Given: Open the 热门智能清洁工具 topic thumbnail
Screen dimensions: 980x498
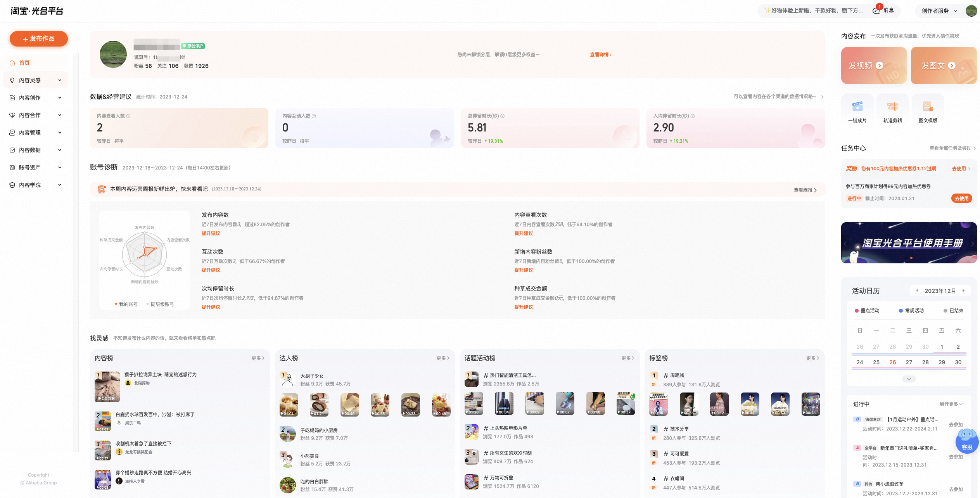Looking at the screenshot, I should (x=472, y=379).
